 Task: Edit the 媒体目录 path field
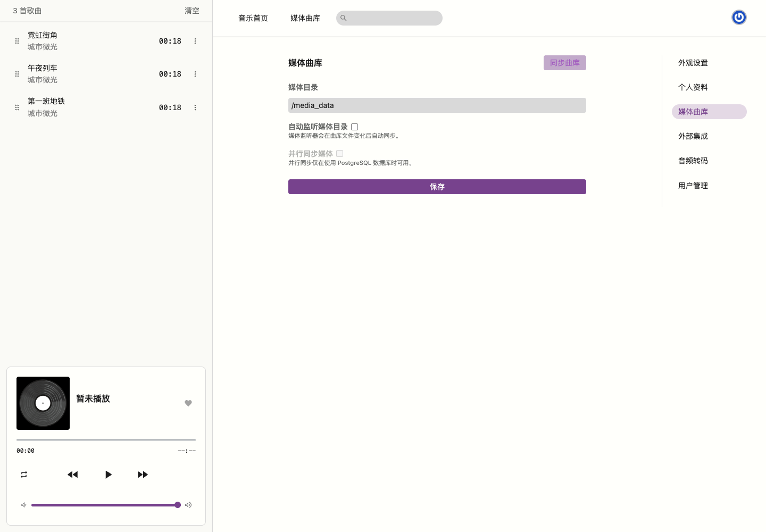coord(437,105)
